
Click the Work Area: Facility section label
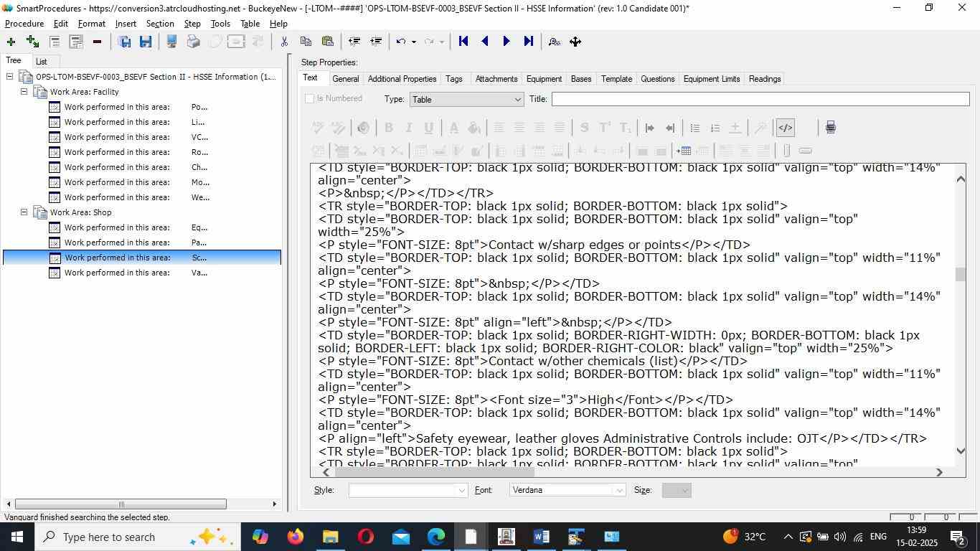pos(84,92)
